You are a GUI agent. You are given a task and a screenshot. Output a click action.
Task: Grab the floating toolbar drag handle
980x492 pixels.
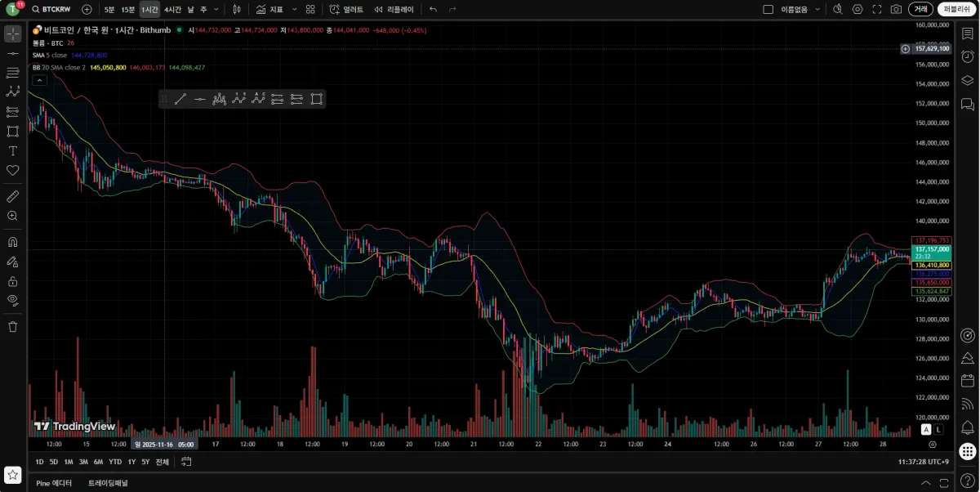point(164,99)
